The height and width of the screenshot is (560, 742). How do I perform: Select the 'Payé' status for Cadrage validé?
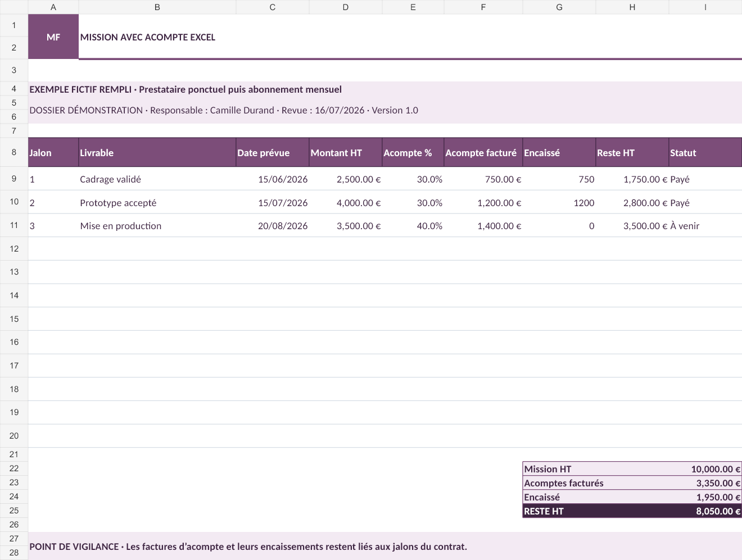[705, 179]
